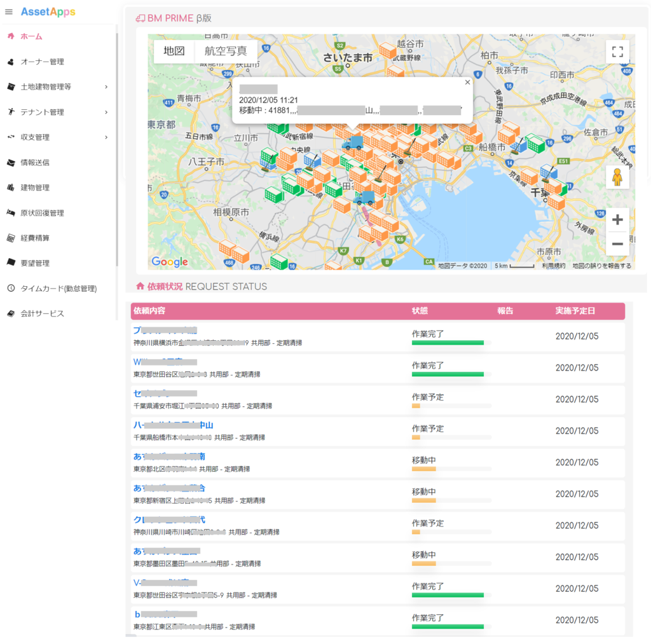Open request link for 東京都江東区 row
The width and height of the screenshot is (651, 644).
coord(165,614)
